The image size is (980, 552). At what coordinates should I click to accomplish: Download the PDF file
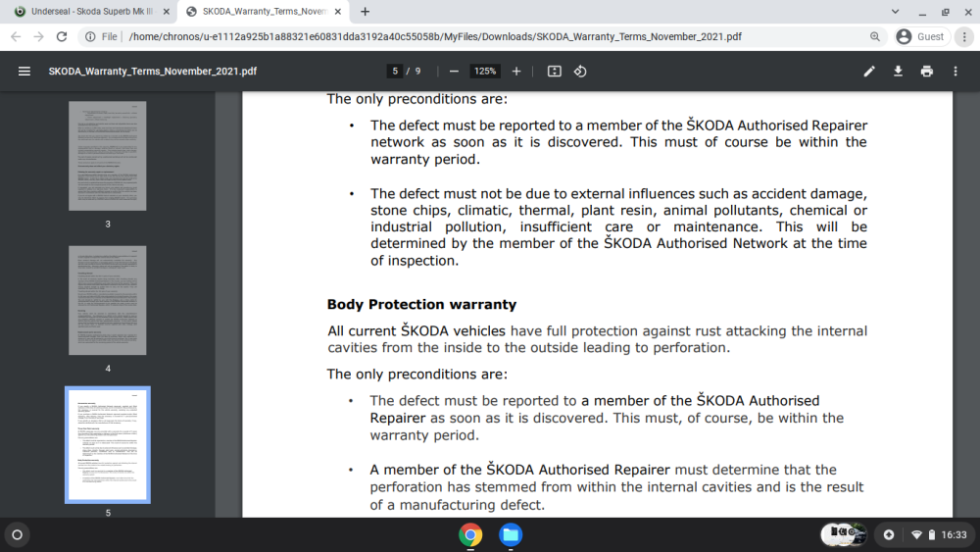898,72
